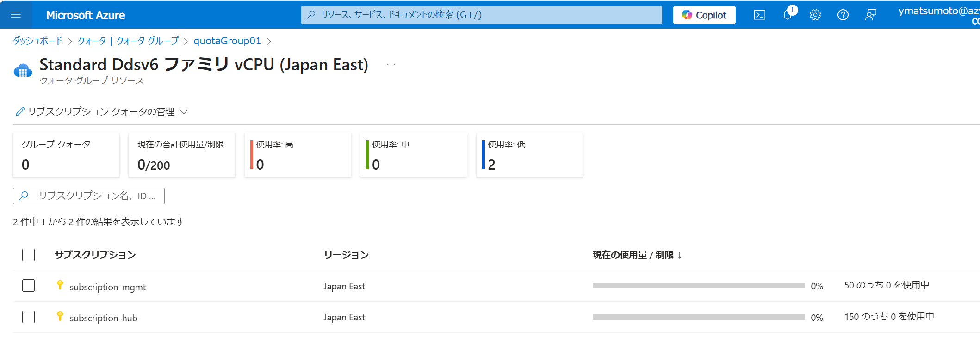Toggle the select-all subscriptions checkbox
The width and height of the screenshot is (980, 343).
coord(29,255)
